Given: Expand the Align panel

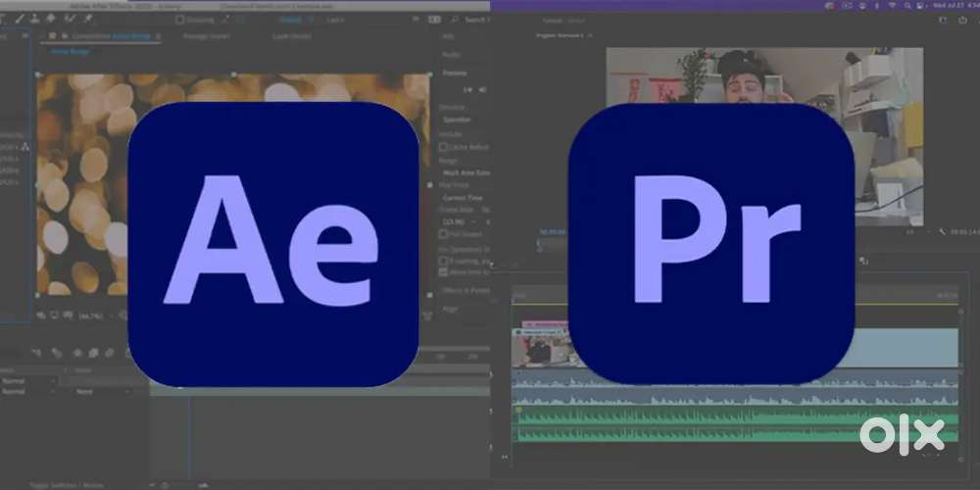Looking at the screenshot, I should pyautogui.click(x=450, y=309).
